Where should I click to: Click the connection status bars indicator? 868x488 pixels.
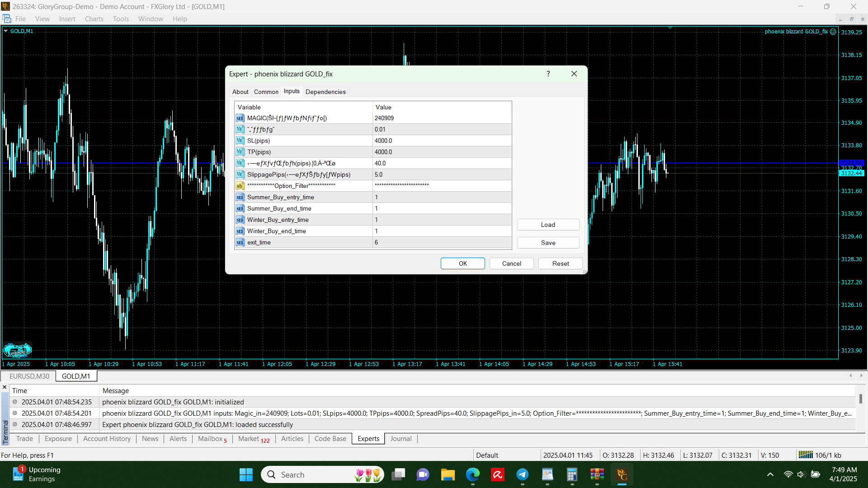pos(805,455)
